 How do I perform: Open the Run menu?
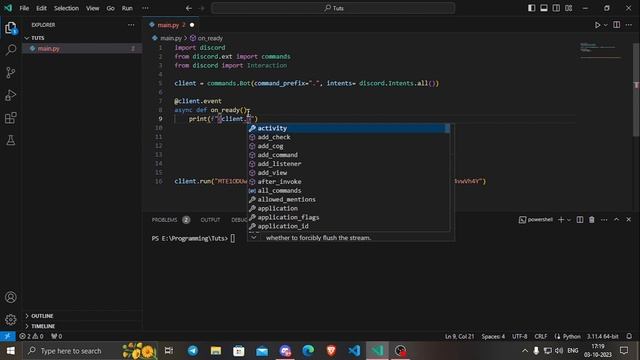[x=127, y=8]
